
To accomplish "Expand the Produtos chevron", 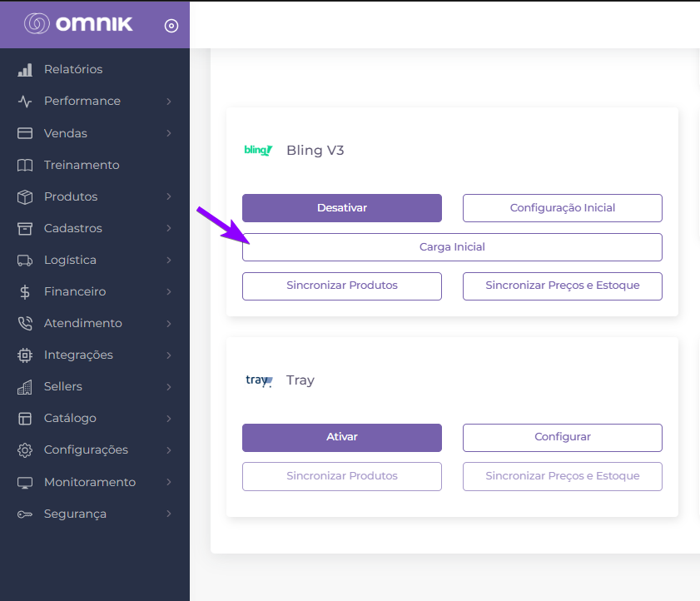I will [169, 196].
